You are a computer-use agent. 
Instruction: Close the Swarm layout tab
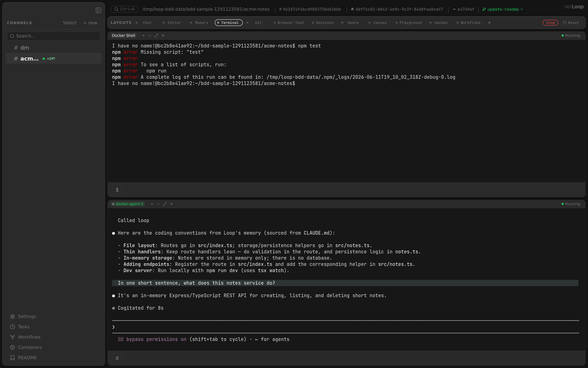(x=342, y=23)
